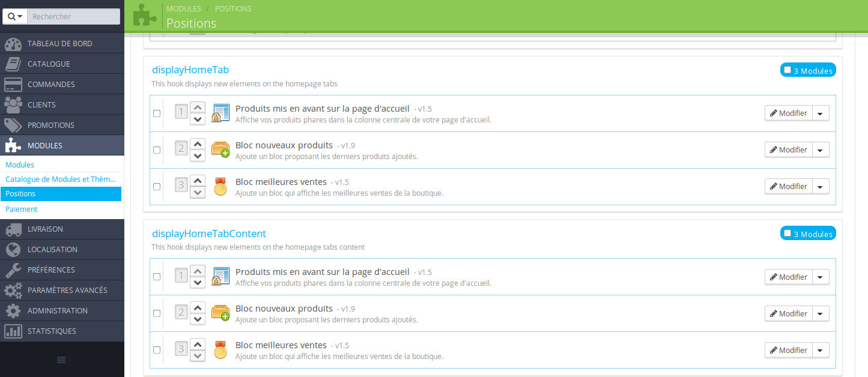Open dropdown beside Modifier for meilleures ventes in displayHomeTabContent
This screenshot has height=377, width=868.
click(821, 350)
